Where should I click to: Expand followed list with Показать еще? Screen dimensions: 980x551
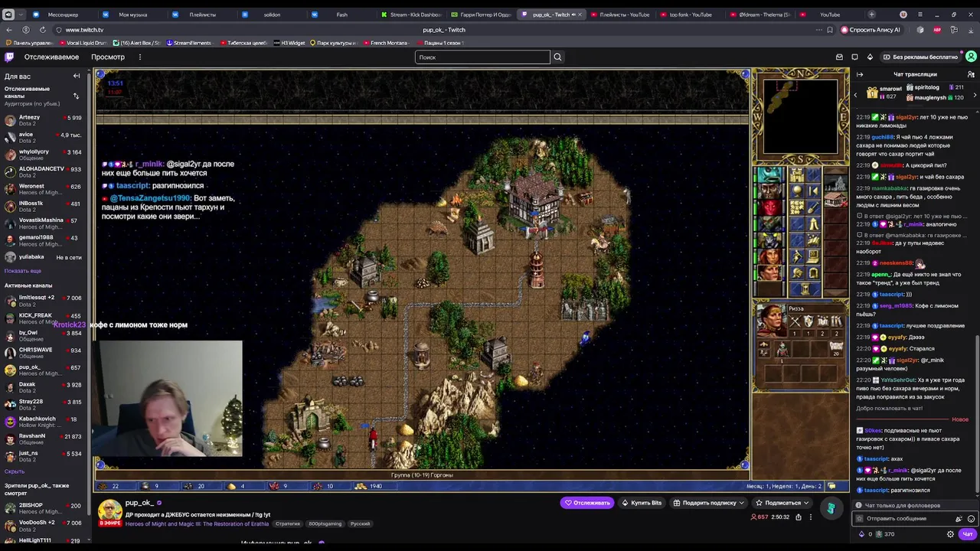coord(23,271)
